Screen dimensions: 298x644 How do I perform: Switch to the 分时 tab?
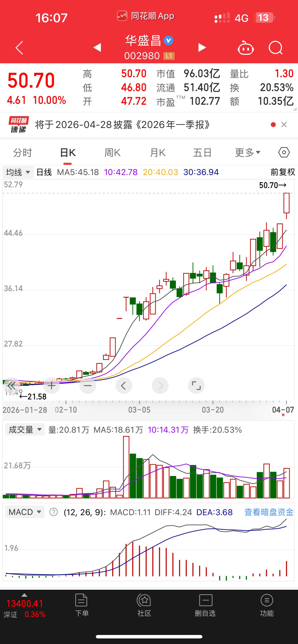(x=23, y=152)
